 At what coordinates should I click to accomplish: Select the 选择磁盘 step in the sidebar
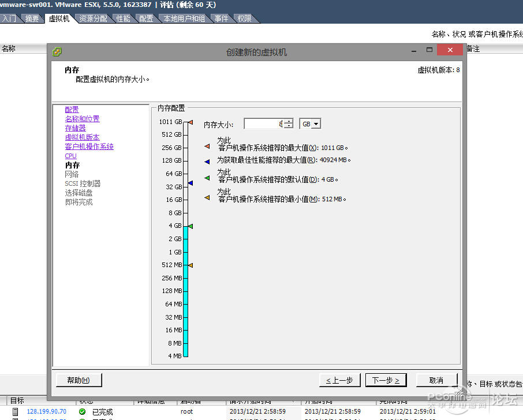(x=79, y=193)
